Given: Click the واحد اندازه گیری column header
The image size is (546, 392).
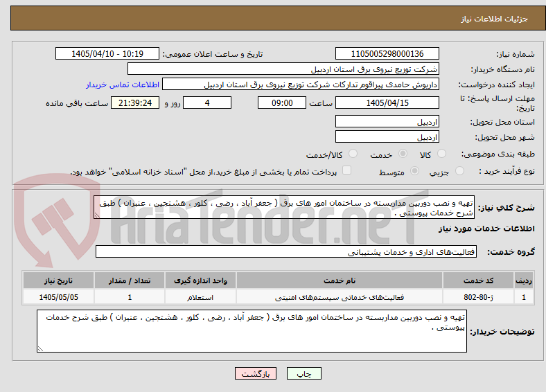Looking at the screenshot, I should click(x=200, y=280).
